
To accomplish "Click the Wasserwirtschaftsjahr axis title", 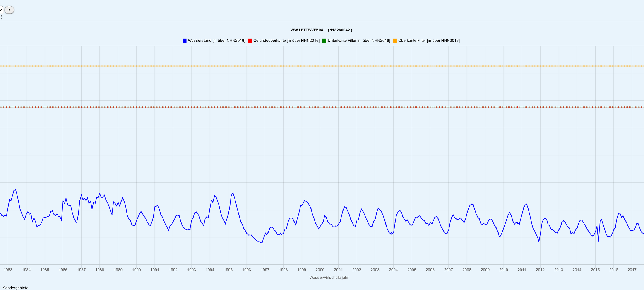I will [x=329, y=278].
